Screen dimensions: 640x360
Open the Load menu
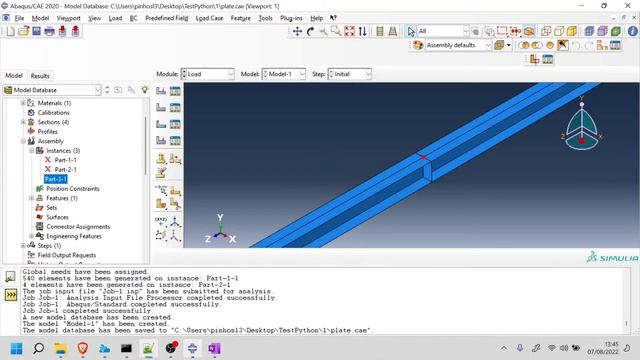point(115,18)
